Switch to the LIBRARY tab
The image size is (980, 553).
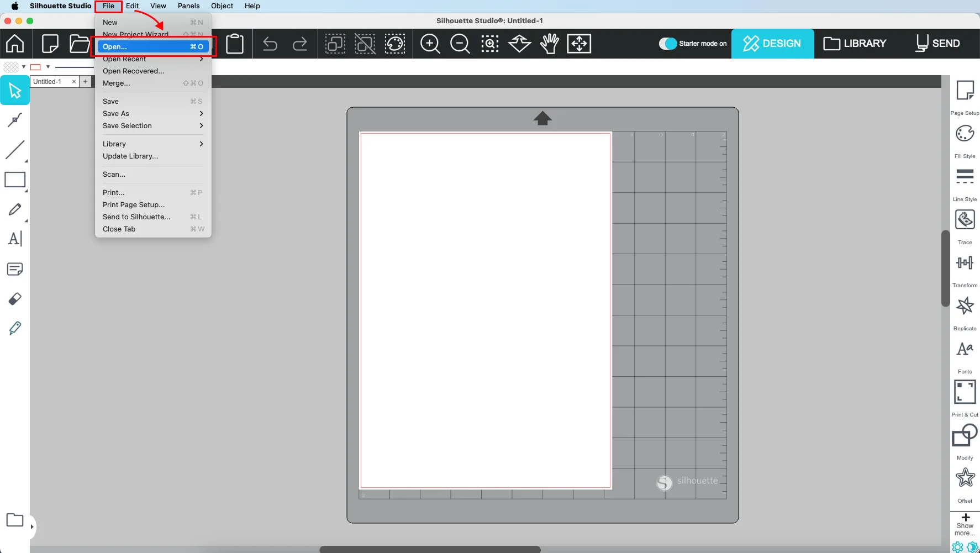[855, 44]
